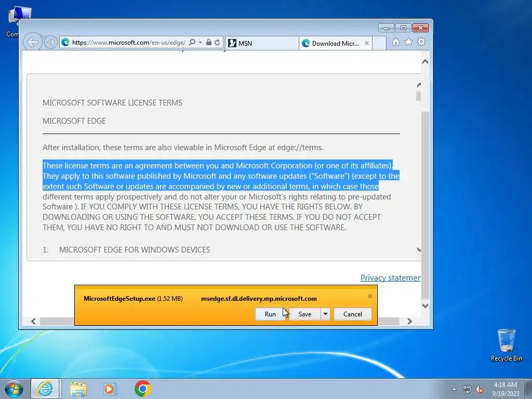532x399 pixels.
Task: Switch to the MSN tab
Action: [262, 44]
